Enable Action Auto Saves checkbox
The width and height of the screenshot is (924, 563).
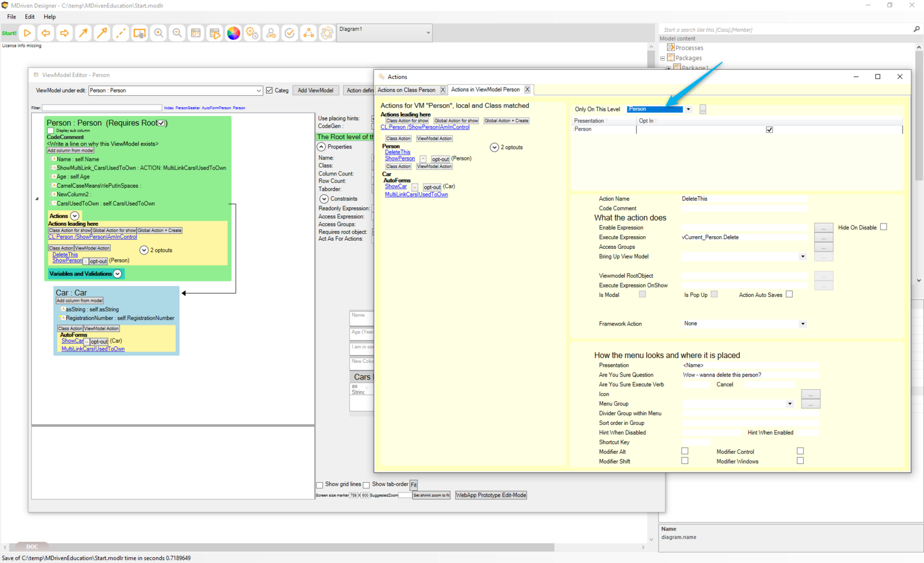789,294
